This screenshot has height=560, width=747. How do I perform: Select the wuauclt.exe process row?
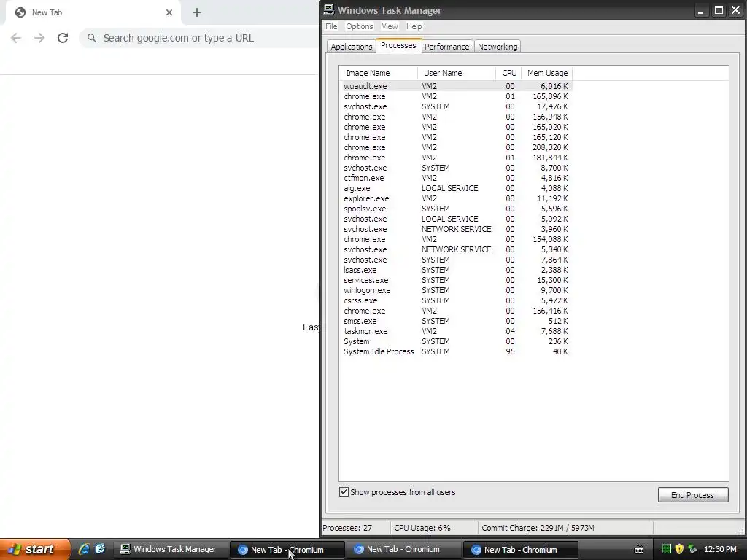click(456, 86)
